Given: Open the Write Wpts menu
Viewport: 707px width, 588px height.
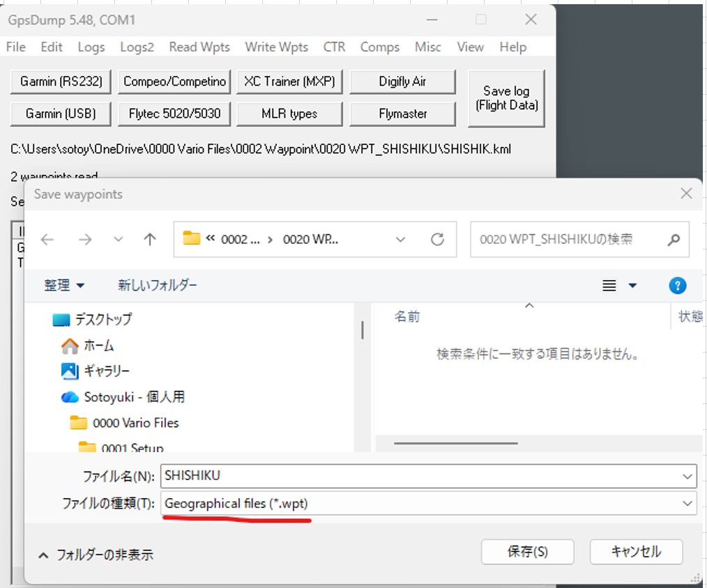Looking at the screenshot, I should pyautogui.click(x=276, y=47).
